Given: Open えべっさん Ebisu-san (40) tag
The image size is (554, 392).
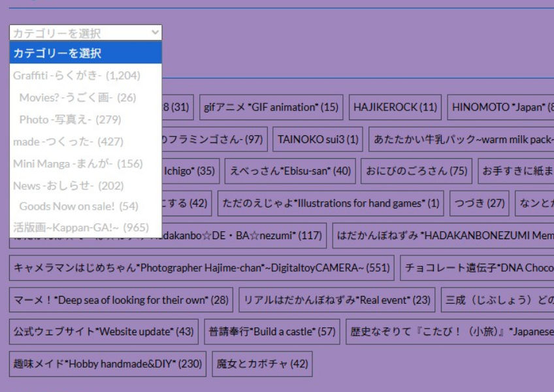Looking at the screenshot, I should (290, 171).
